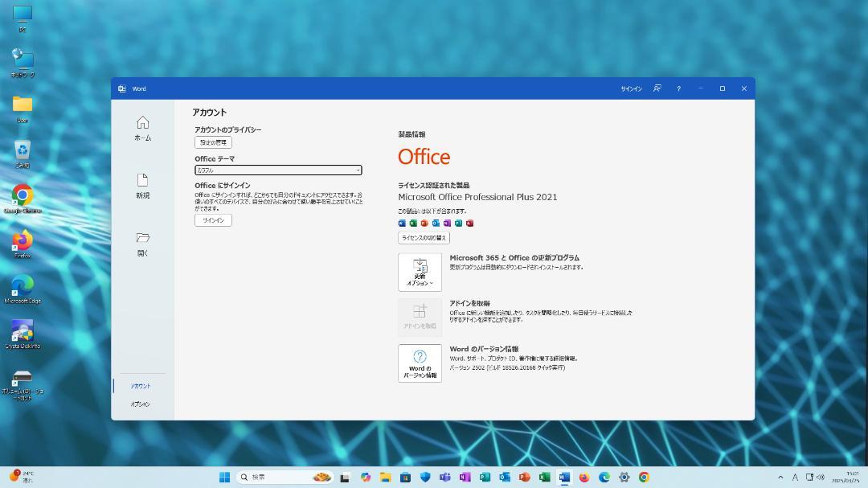Image resolution: width=868 pixels, height=488 pixels.
Task: Maximize the Word window
Action: pyautogui.click(x=723, y=88)
